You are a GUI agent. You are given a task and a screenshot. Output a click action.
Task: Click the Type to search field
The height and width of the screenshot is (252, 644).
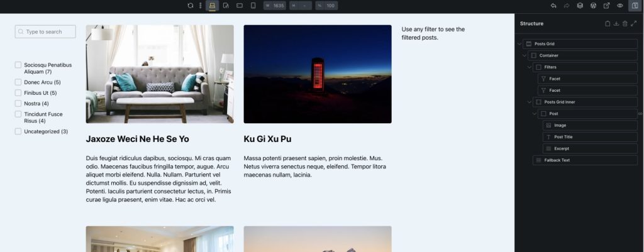pyautogui.click(x=45, y=31)
